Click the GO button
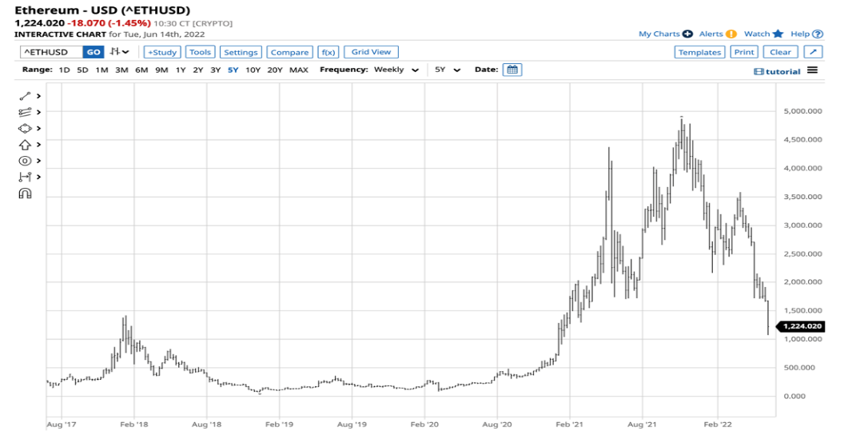Image resolution: width=868 pixels, height=443 pixels. click(94, 52)
